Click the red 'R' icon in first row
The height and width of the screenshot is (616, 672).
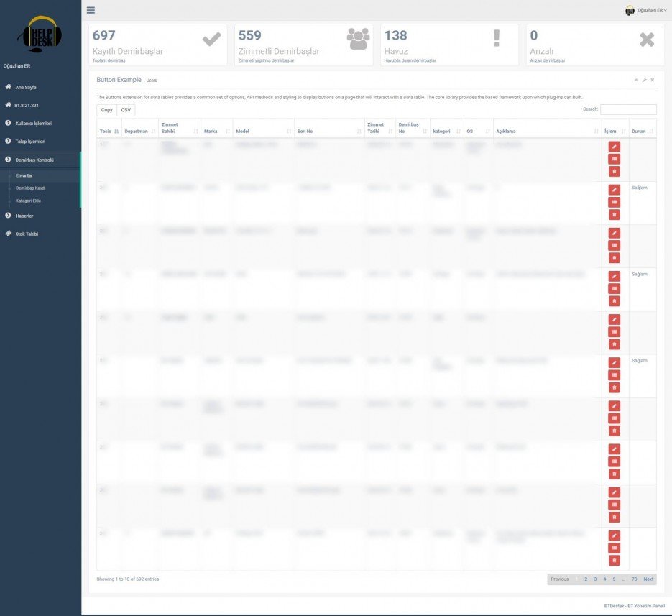click(614, 172)
